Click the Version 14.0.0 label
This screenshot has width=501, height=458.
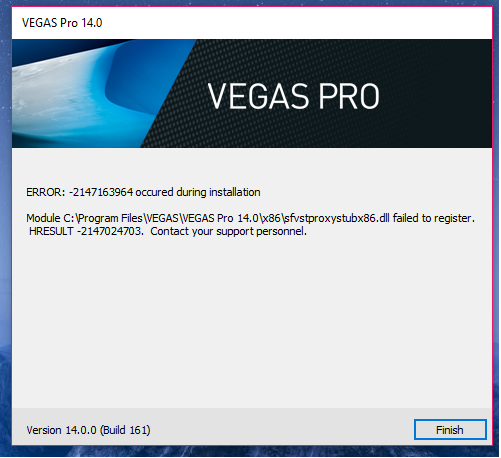(x=62, y=430)
